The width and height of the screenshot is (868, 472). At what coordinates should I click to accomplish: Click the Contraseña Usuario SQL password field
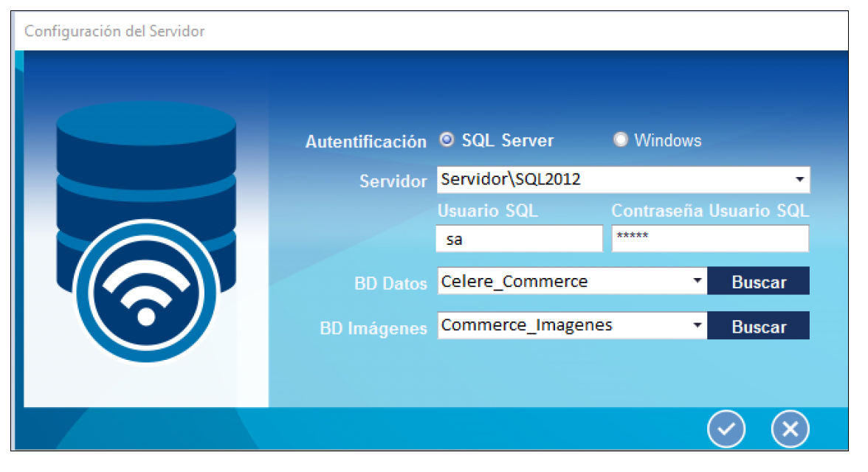click(710, 239)
